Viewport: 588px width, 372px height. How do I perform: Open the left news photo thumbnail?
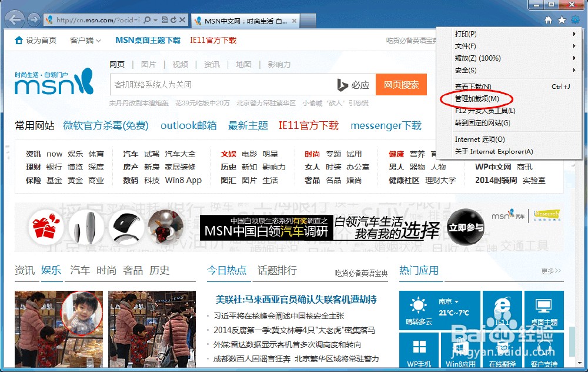coord(58,329)
